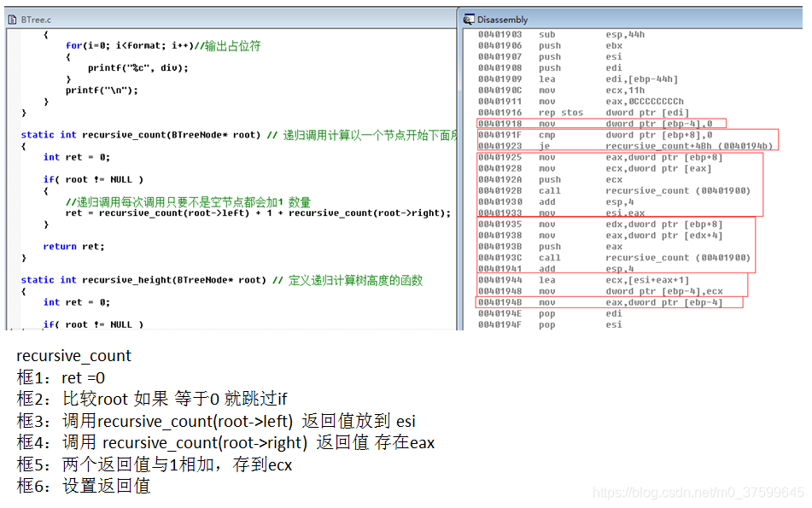Click the 递归调用每次调用 comment line

(x=189, y=202)
